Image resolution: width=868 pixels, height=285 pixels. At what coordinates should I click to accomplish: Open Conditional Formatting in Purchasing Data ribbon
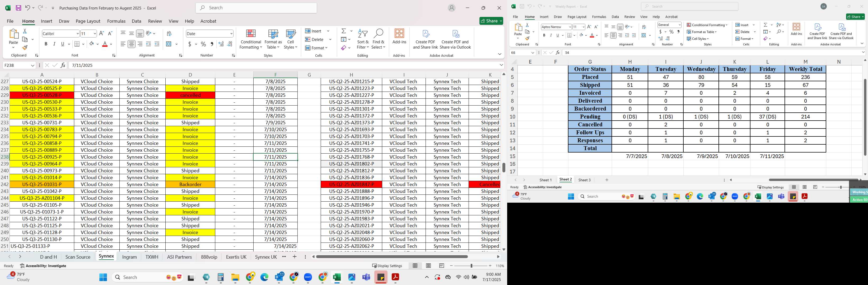tap(251, 39)
